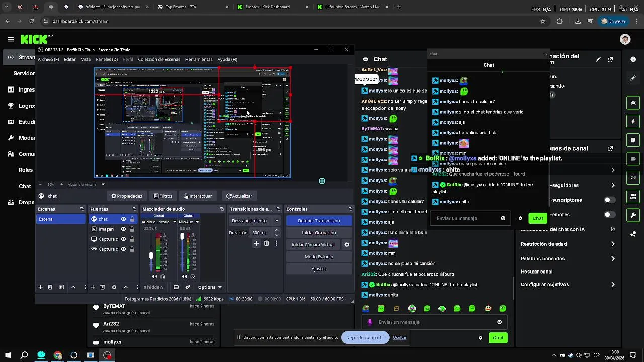Open Archivo menu in OBS
This screenshot has height=362, width=644.
[48, 59]
